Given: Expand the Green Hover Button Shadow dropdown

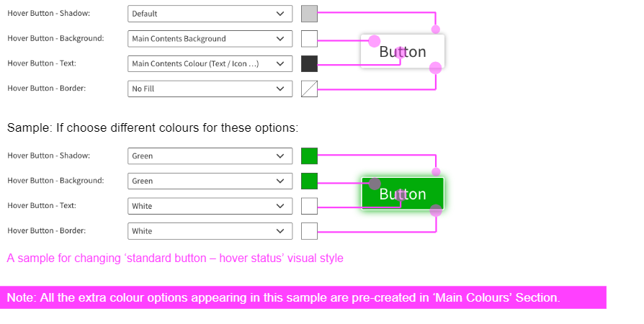Looking at the screenshot, I should click(x=210, y=156).
